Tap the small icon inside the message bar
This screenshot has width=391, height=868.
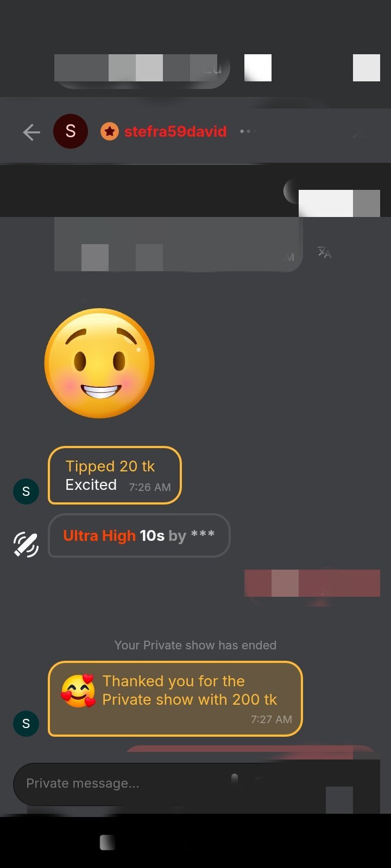click(235, 780)
